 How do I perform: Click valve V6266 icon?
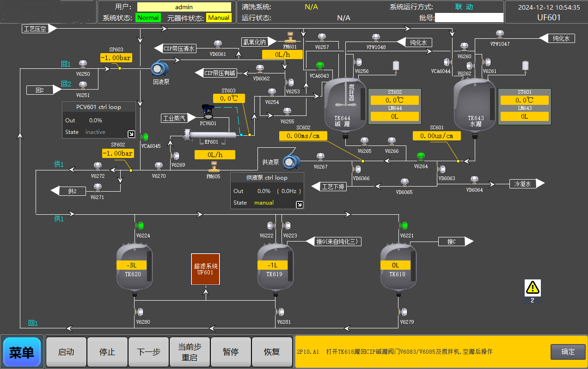(x=392, y=142)
